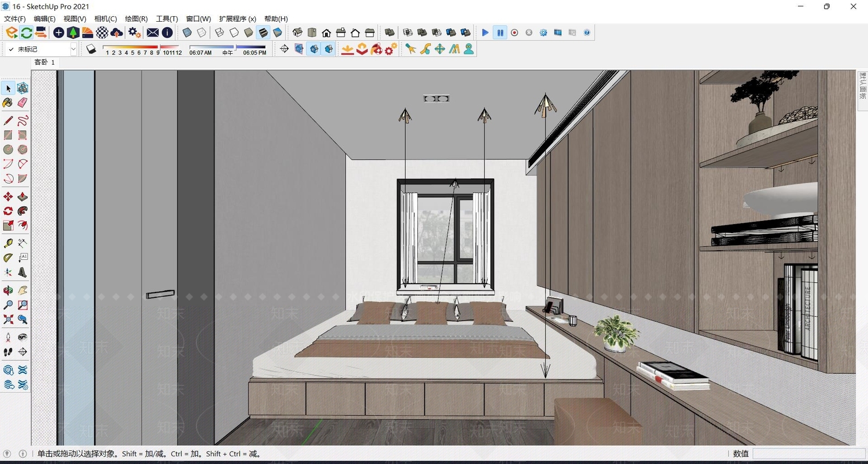
Task: Toggle Monochrome face style
Action: (277, 33)
